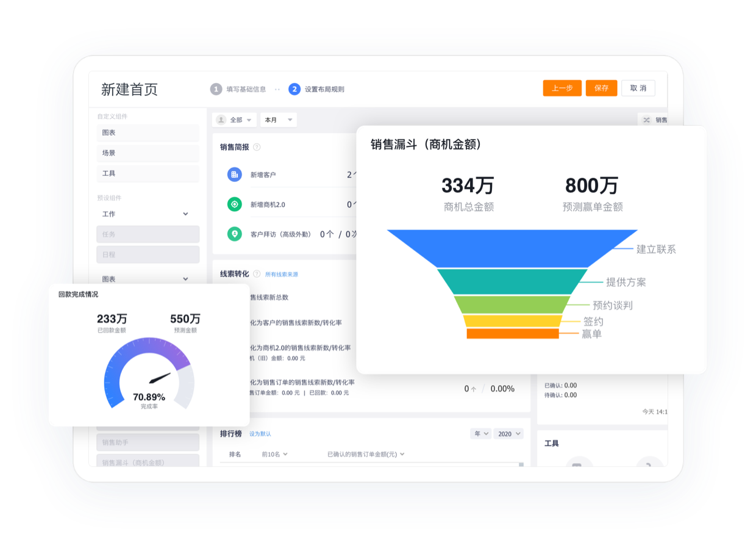Click the green 新增商机2.0 target icon
This screenshot has width=756, height=537.
click(x=235, y=204)
